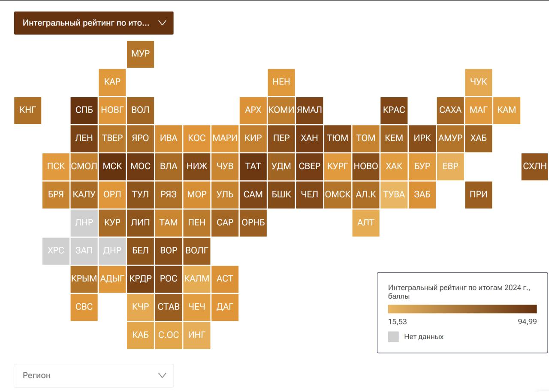Select the ТАТ region tile
The image size is (549, 392).
pos(253,166)
